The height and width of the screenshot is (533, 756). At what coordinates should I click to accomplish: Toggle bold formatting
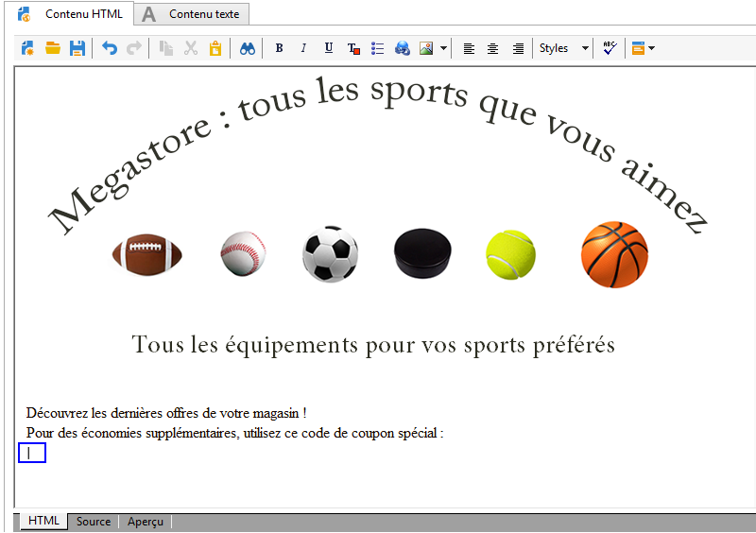point(279,48)
